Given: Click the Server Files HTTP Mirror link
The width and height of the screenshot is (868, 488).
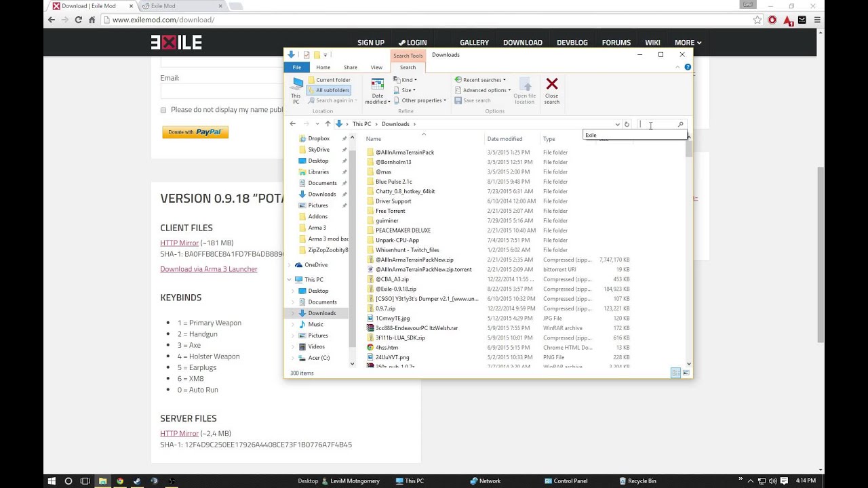Looking at the screenshot, I should pos(179,433).
